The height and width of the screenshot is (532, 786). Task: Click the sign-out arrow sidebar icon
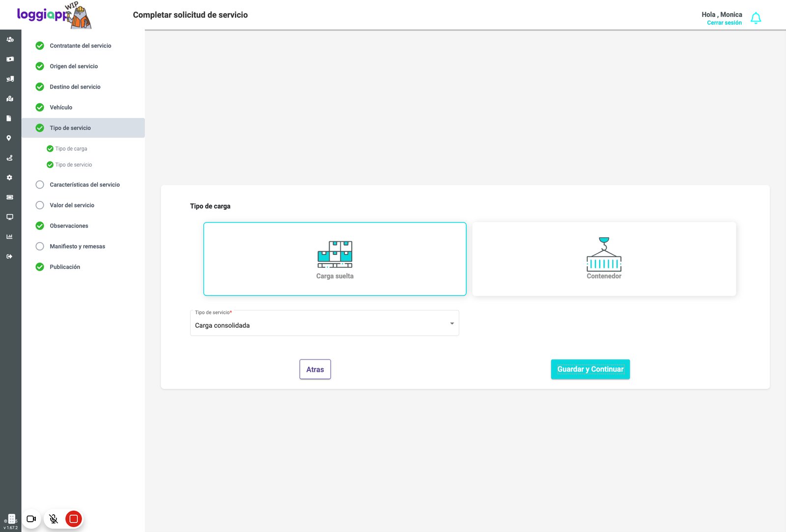[9, 256]
